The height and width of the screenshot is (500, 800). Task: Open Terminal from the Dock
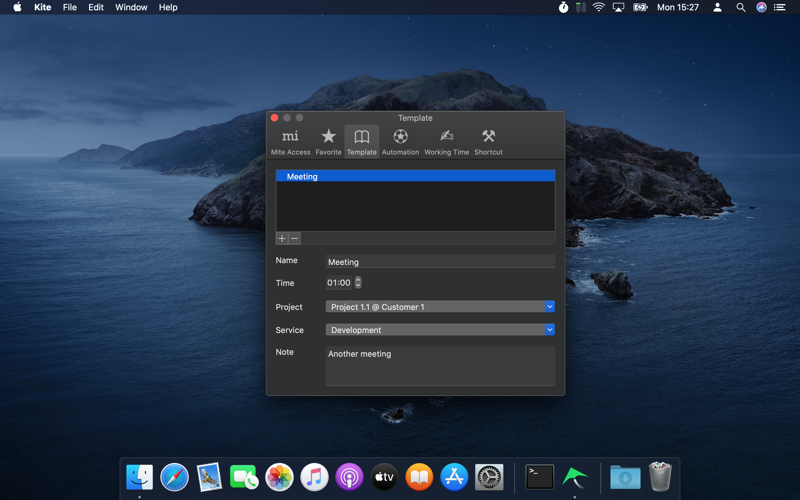click(x=539, y=477)
